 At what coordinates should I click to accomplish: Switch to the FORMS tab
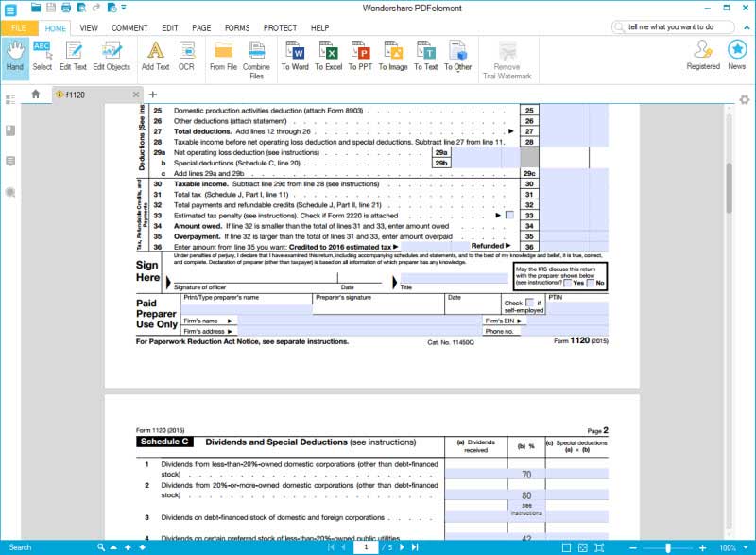[x=237, y=28]
